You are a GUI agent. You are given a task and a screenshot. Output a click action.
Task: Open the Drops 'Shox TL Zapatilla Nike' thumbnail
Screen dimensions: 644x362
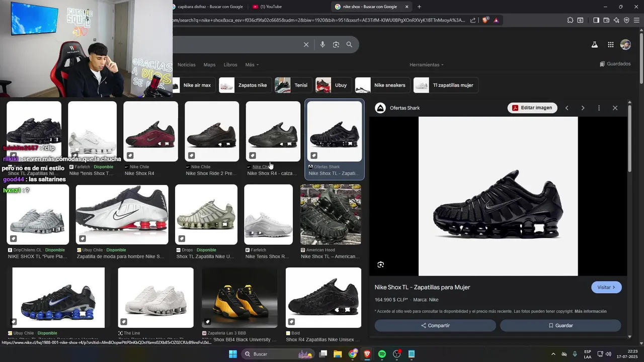pos(206,215)
